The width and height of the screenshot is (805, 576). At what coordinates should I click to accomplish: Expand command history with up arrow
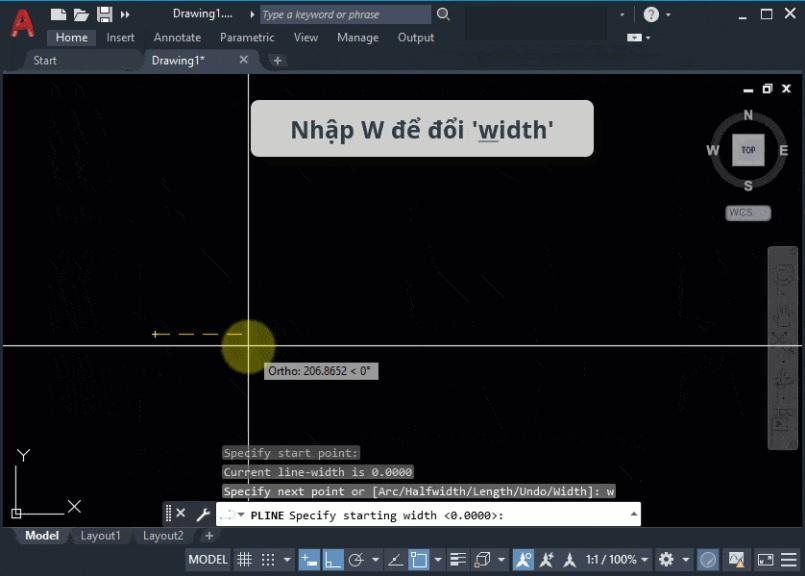tap(634, 514)
